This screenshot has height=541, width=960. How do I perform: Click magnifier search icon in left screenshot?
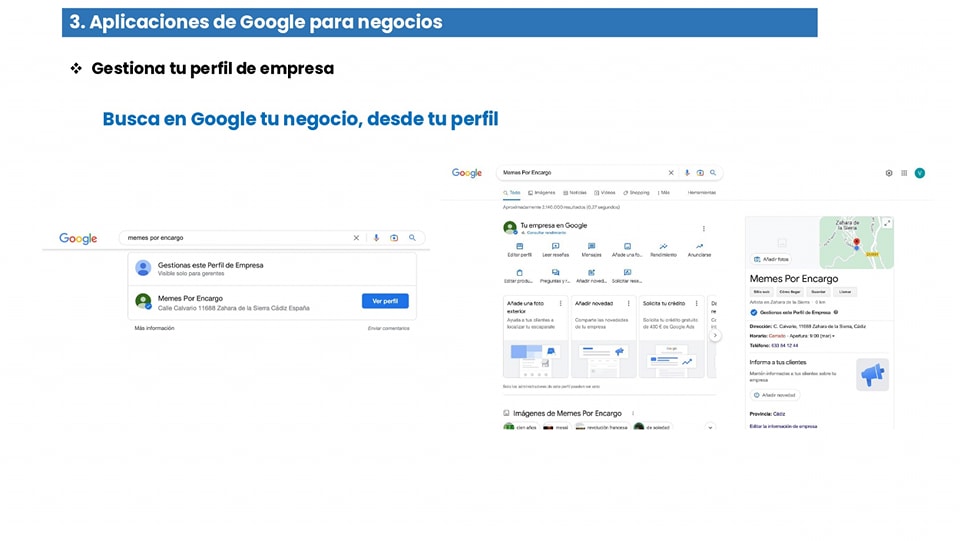click(412, 238)
